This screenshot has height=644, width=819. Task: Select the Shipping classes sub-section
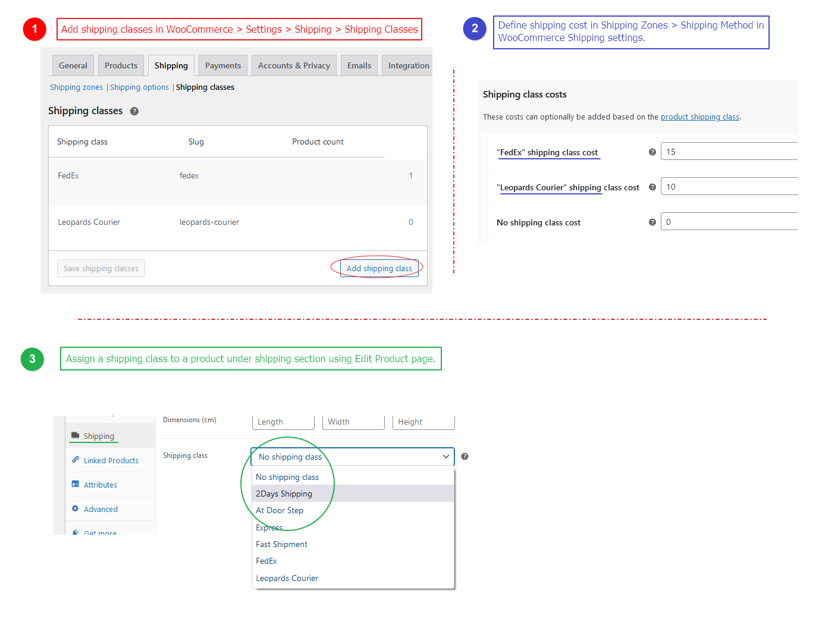click(x=205, y=87)
